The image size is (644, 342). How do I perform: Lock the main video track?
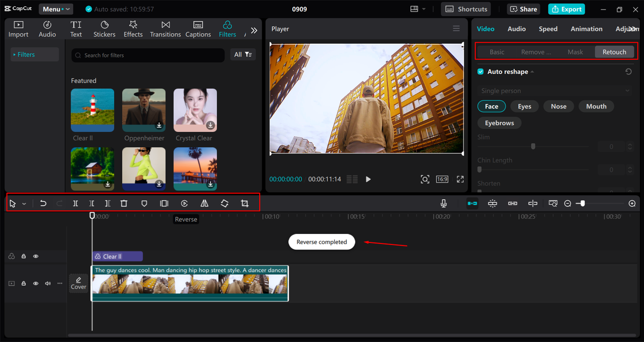[24, 284]
